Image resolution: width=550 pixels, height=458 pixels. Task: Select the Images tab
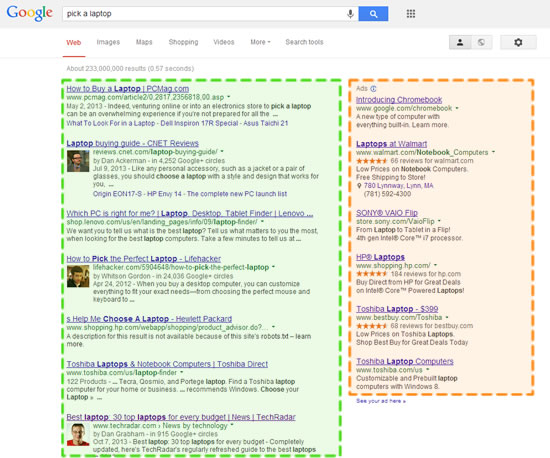pos(108,42)
